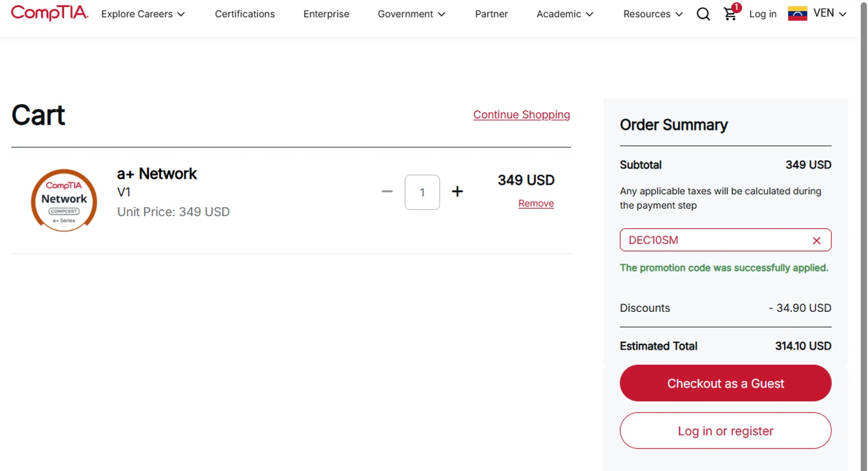The image size is (868, 471).
Task: Expand the Explore Careers dropdown
Action: pyautogui.click(x=143, y=14)
